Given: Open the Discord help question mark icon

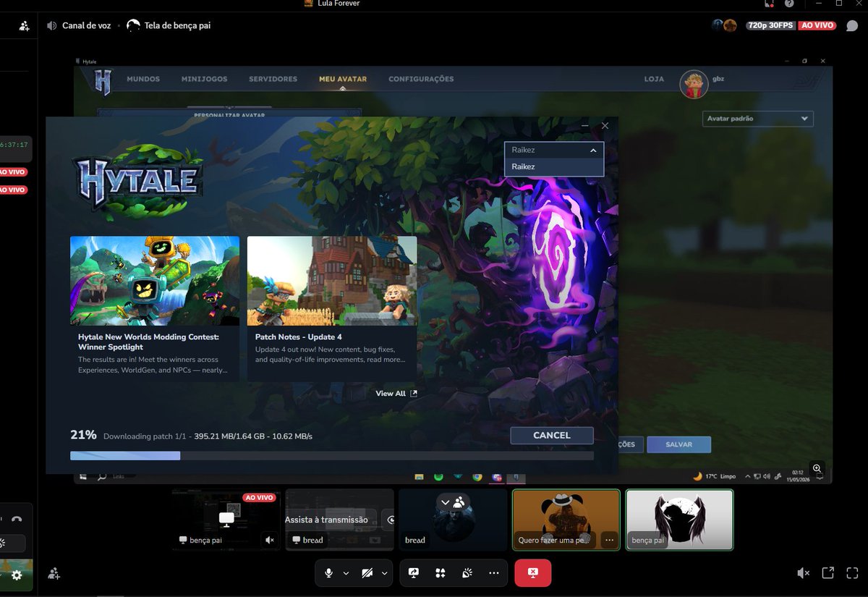Looking at the screenshot, I should [789, 4].
